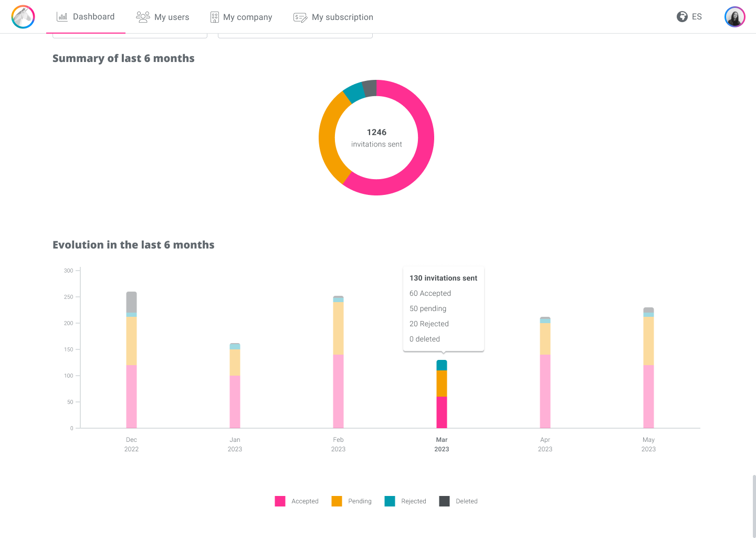Viewport: 756px width, 538px height.
Task: Toggle the Deleted legend swatch
Action: pos(444,501)
